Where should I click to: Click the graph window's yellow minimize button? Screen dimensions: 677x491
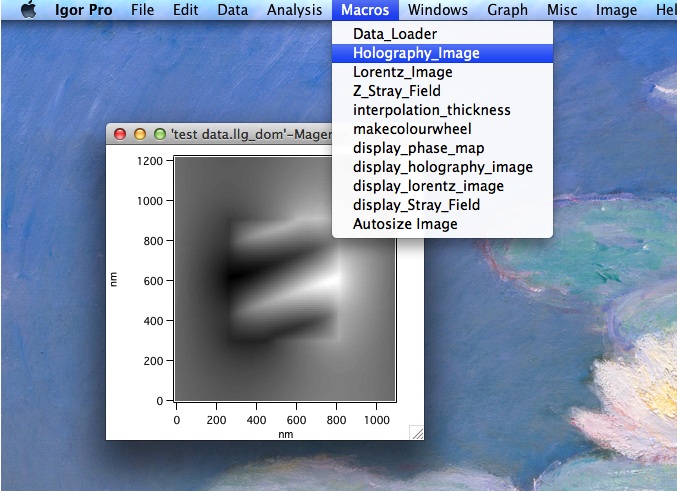pyautogui.click(x=140, y=134)
